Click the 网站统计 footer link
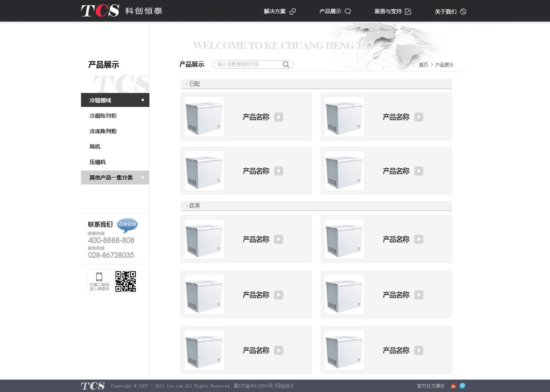The width and height of the screenshot is (550, 392). [x=284, y=386]
